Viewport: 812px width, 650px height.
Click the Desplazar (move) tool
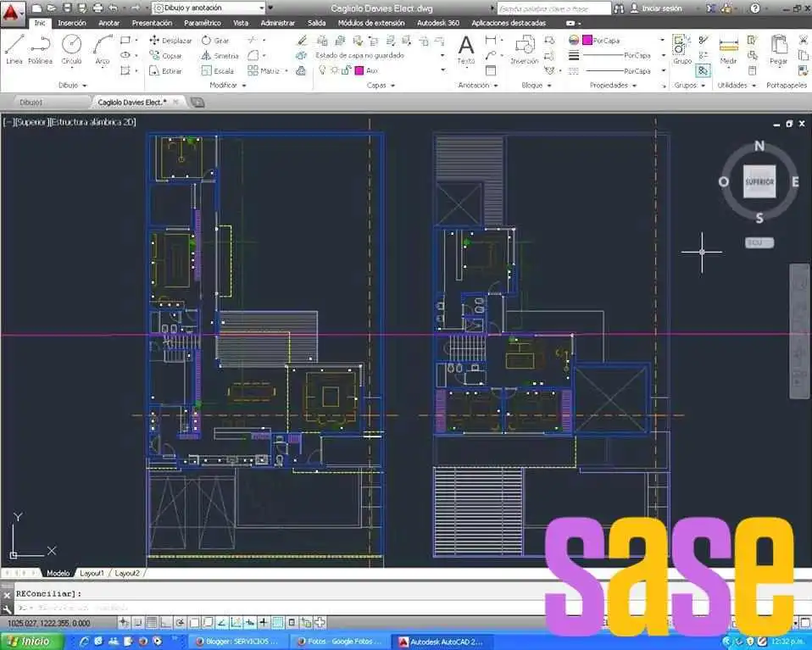(170, 41)
